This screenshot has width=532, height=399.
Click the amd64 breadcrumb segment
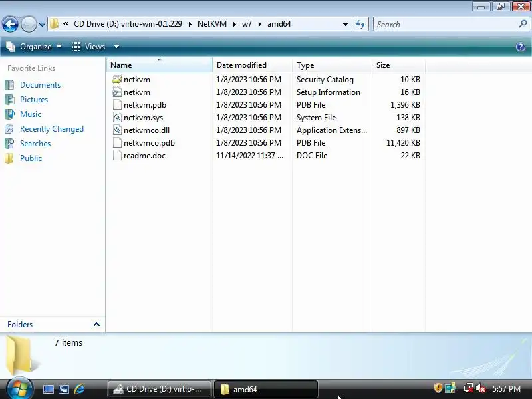[x=279, y=24]
